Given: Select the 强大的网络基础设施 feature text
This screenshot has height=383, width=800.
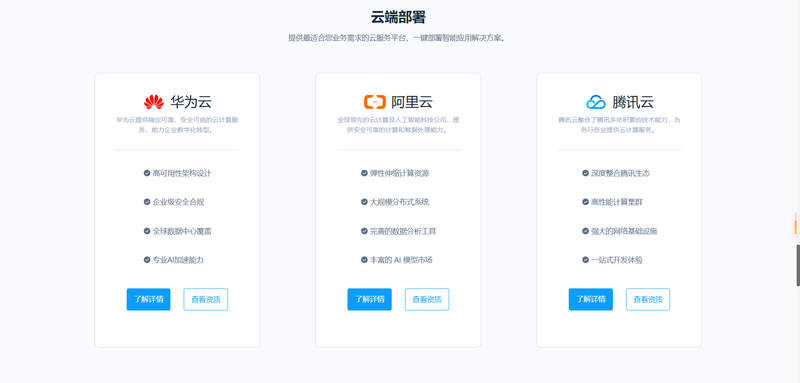Looking at the screenshot, I should [624, 231].
